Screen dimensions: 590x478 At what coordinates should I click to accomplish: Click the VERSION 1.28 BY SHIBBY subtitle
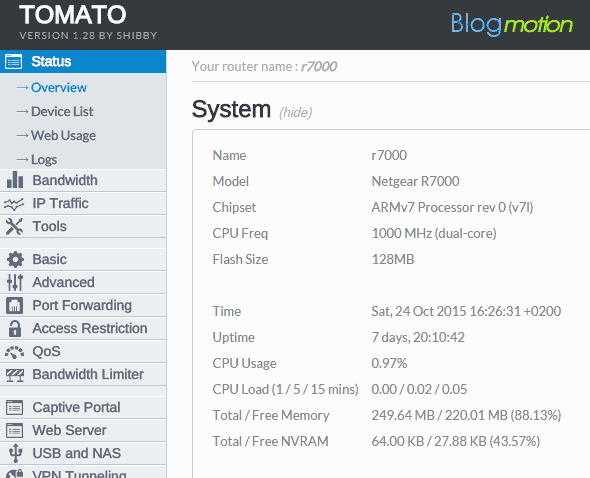88,35
